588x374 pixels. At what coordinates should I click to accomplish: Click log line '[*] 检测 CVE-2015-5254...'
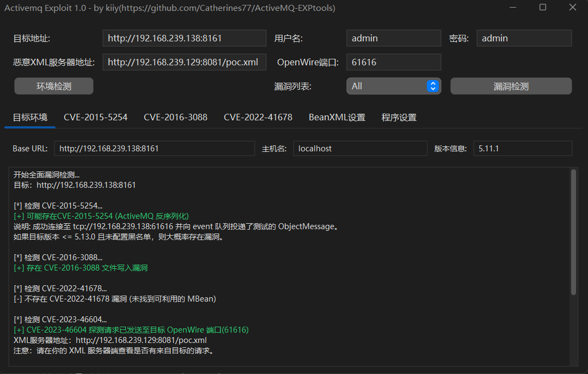58,206
